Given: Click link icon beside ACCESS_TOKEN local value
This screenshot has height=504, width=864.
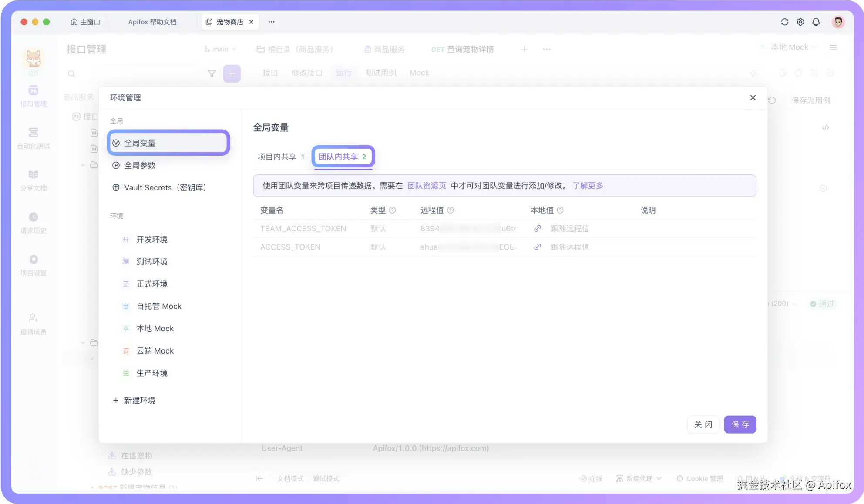Looking at the screenshot, I should coord(538,247).
